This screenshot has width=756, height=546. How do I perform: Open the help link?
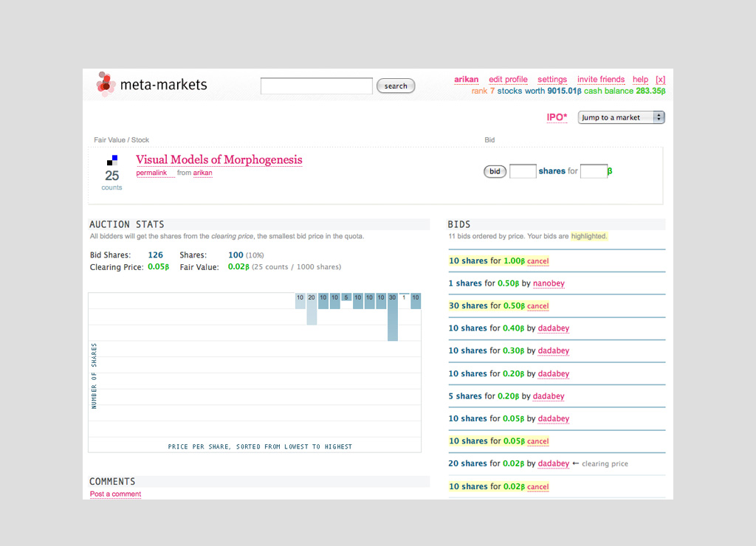(x=640, y=80)
